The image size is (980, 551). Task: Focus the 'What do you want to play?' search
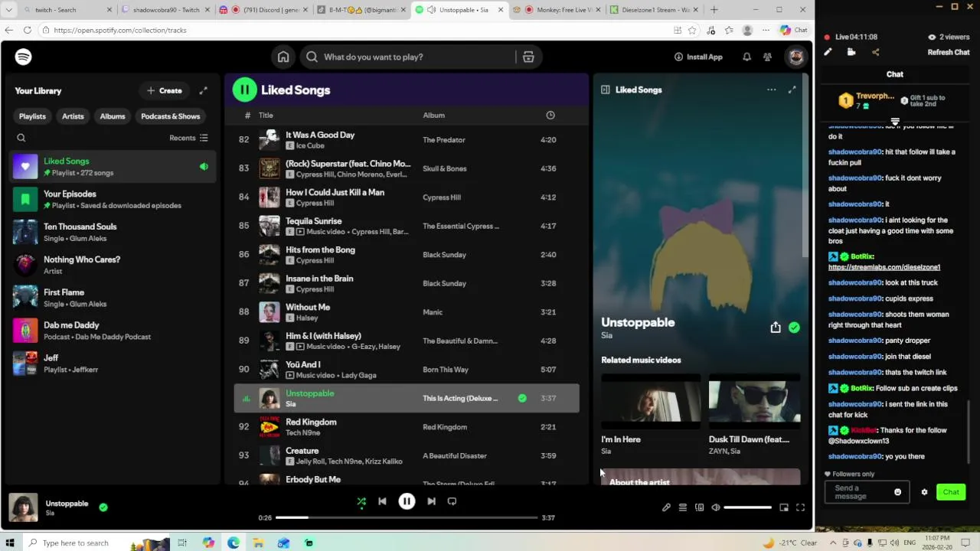point(410,57)
